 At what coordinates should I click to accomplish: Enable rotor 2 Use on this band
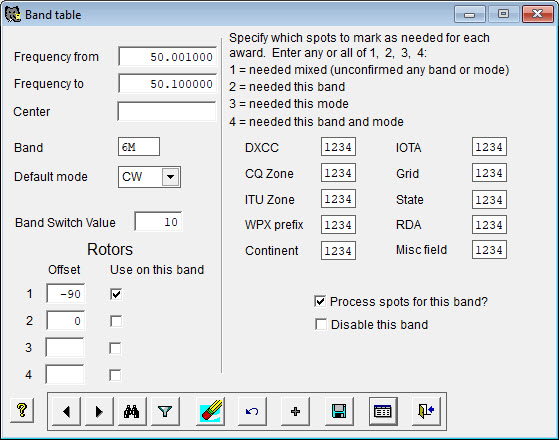[116, 321]
